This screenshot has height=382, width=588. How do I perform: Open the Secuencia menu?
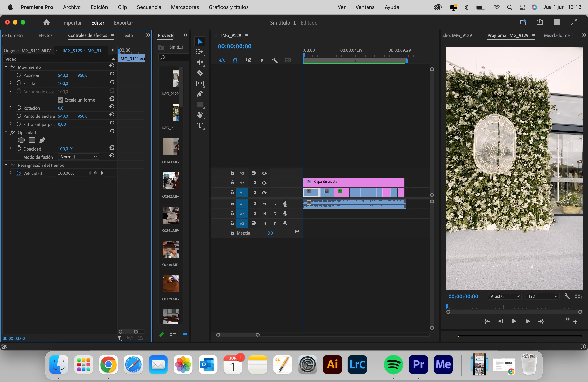pos(149,7)
